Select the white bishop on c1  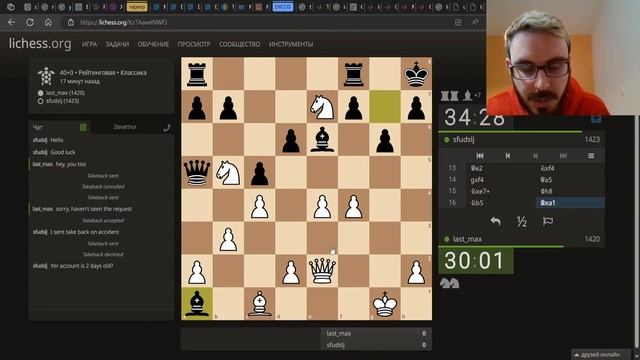260,304
